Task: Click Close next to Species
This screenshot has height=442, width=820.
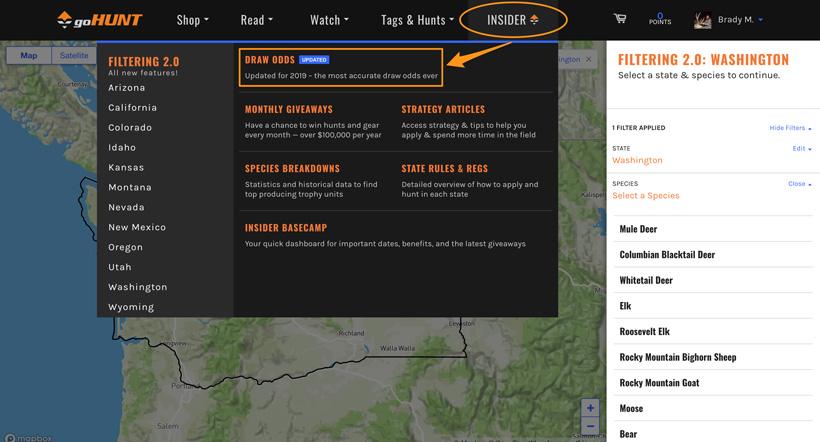Action: click(x=800, y=184)
